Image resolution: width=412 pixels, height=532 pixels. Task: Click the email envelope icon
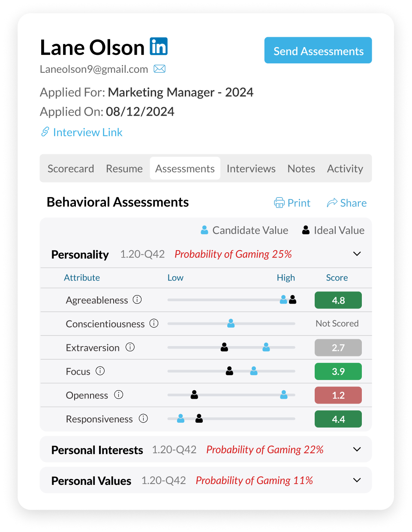[x=159, y=69]
